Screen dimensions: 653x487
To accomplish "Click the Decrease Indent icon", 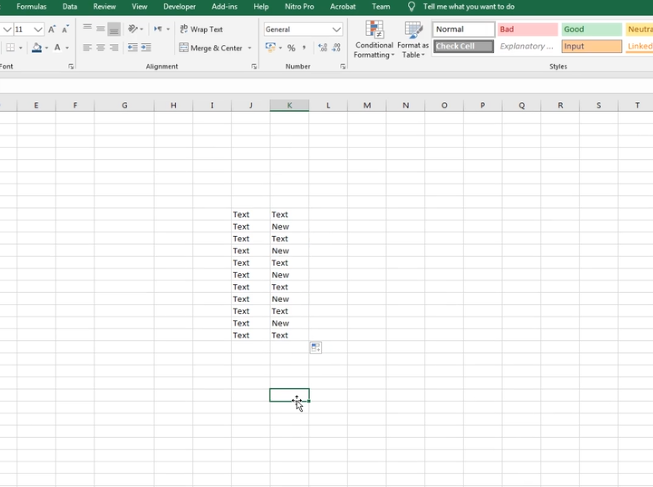I will [132, 47].
